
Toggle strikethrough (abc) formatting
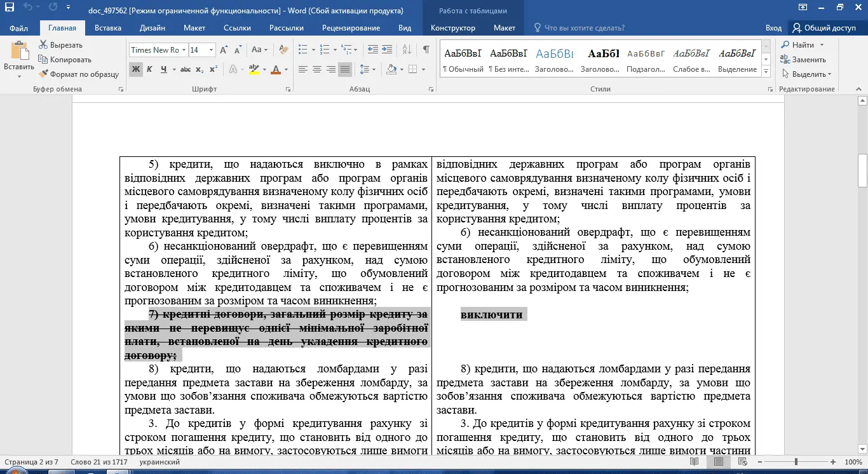[x=185, y=69]
